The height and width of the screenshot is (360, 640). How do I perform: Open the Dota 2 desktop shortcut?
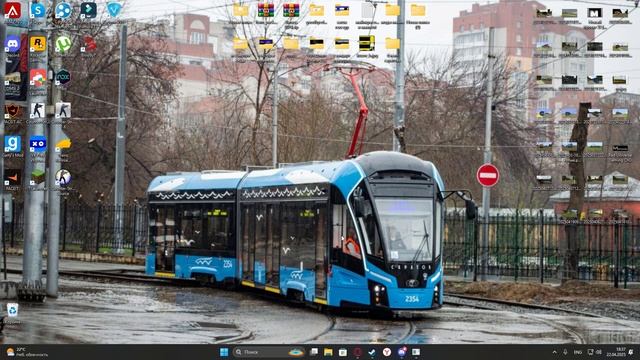[x=13, y=78]
